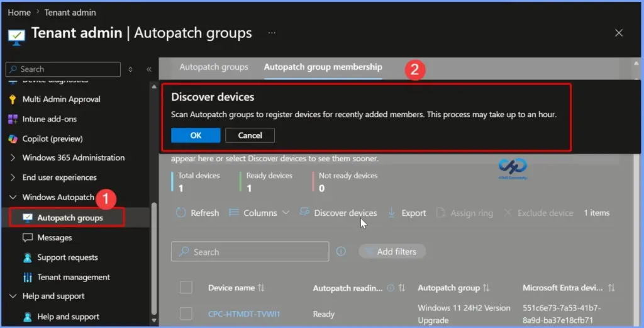Click the Intune add-ons icon
The height and width of the screenshot is (328, 644).
point(13,119)
